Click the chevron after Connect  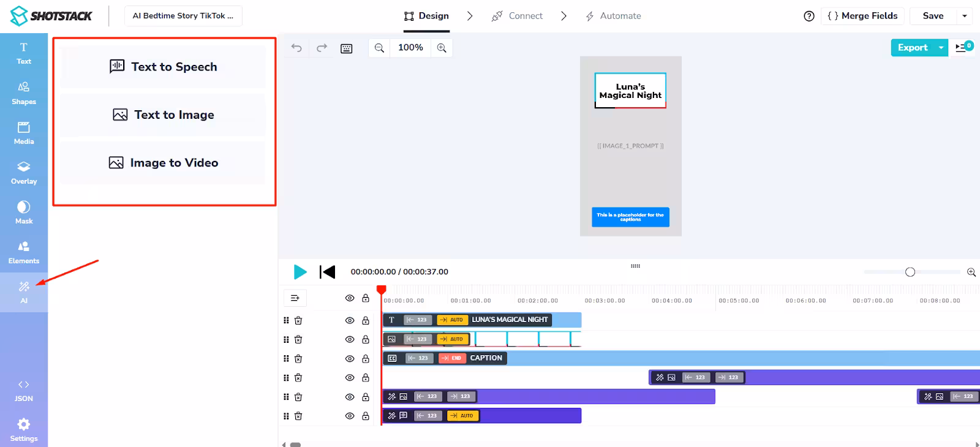[563, 16]
